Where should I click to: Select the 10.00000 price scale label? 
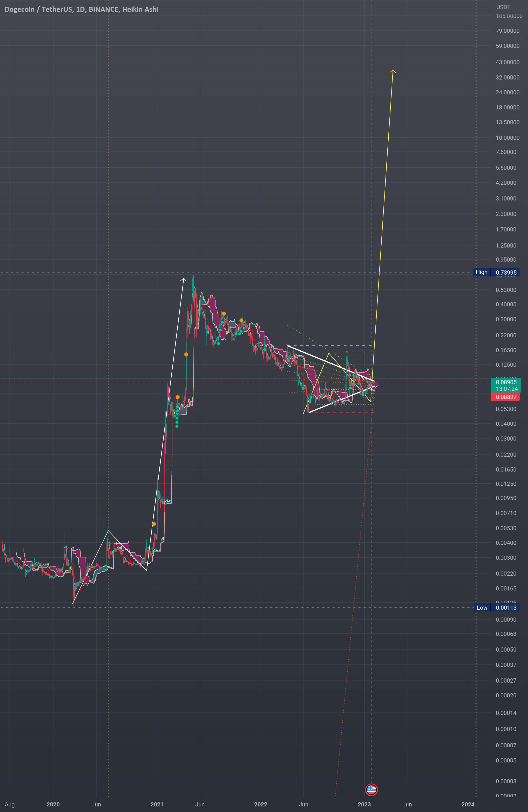[x=508, y=138]
